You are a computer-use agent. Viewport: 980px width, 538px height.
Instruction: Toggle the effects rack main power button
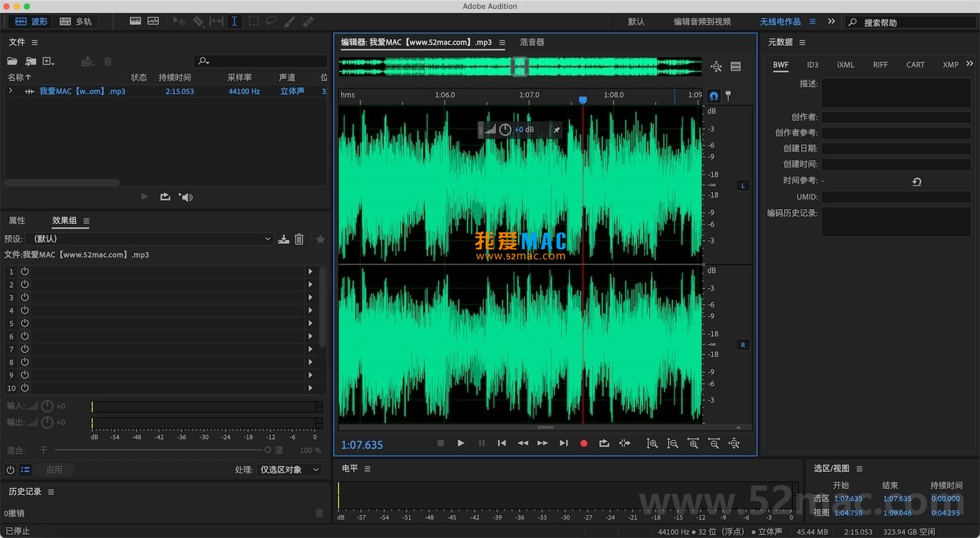[x=10, y=470]
